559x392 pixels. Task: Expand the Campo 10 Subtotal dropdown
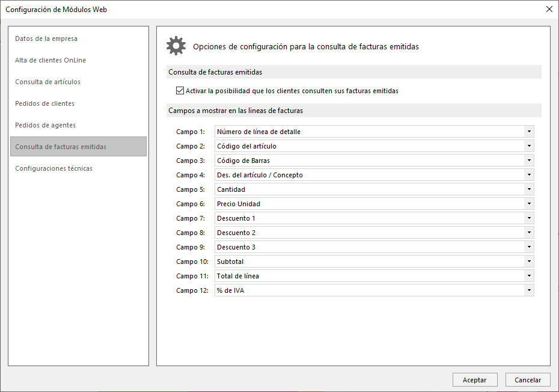[x=529, y=262]
